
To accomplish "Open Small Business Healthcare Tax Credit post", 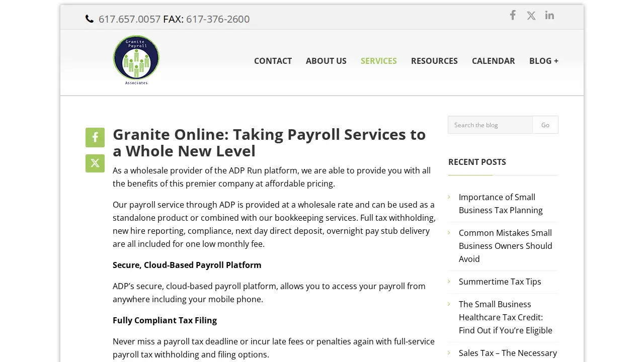I will pos(506,317).
